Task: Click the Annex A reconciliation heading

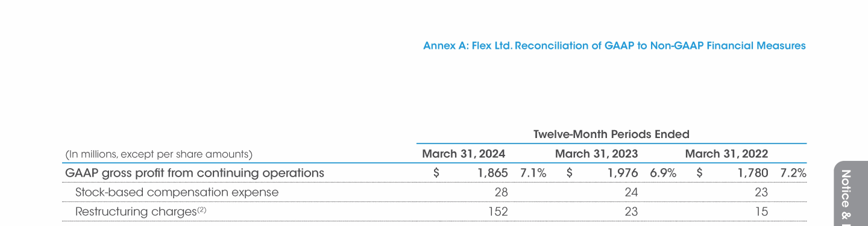Action: point(614,46)
